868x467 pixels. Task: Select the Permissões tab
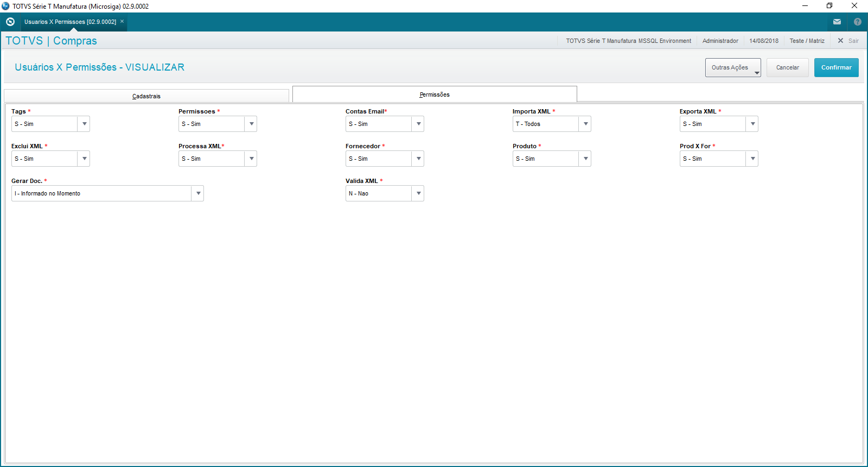point(435,94)
